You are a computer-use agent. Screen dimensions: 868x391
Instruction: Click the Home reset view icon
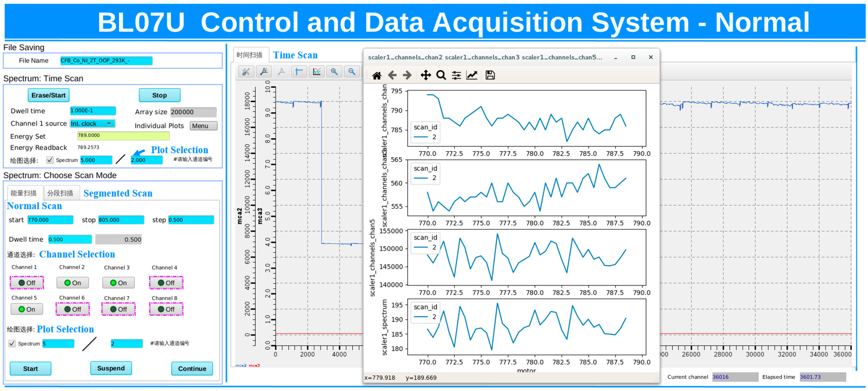click(x=376, y=75)
